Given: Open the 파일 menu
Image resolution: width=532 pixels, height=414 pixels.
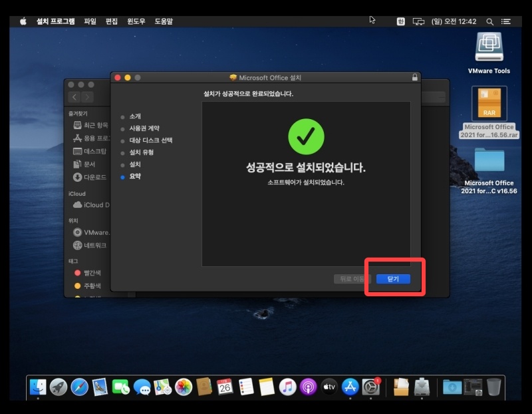Looking at the screenshot, I should [x=90, y=21].
